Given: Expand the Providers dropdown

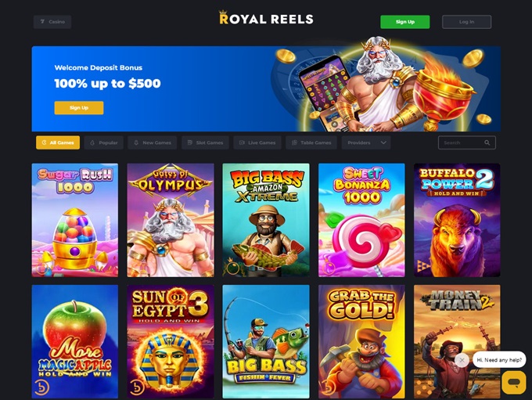Looking at the screenshot, I should coord(366,142).
